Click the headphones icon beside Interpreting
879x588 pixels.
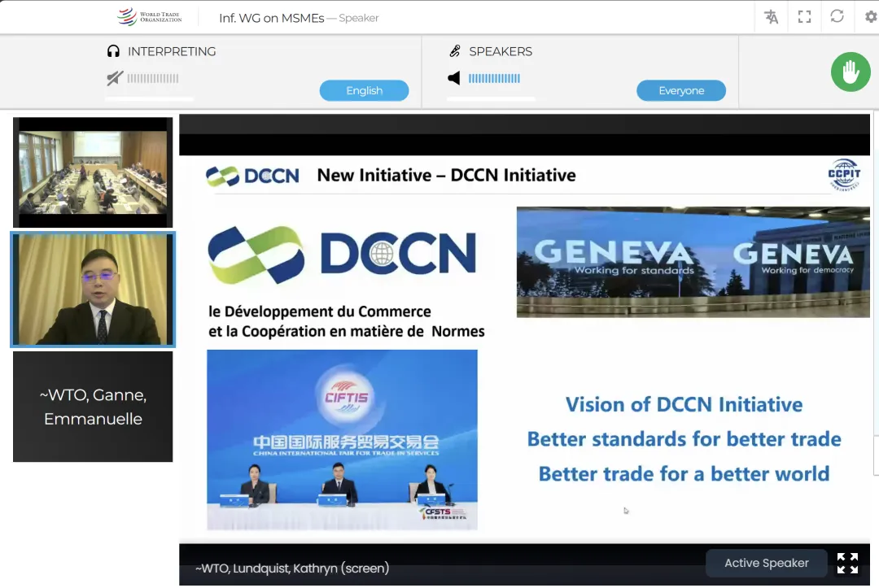[113, 51]
